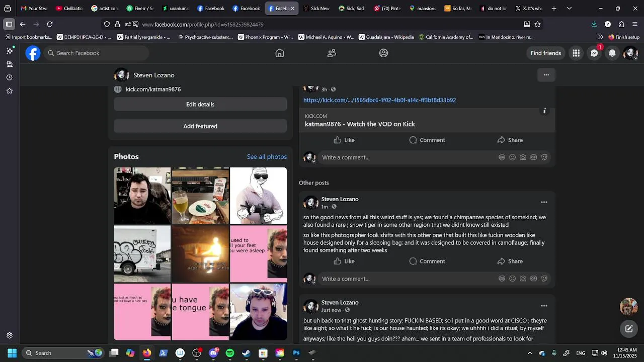
Task: Close the active Facebook browser tab
Action: (x=292, y=9)
